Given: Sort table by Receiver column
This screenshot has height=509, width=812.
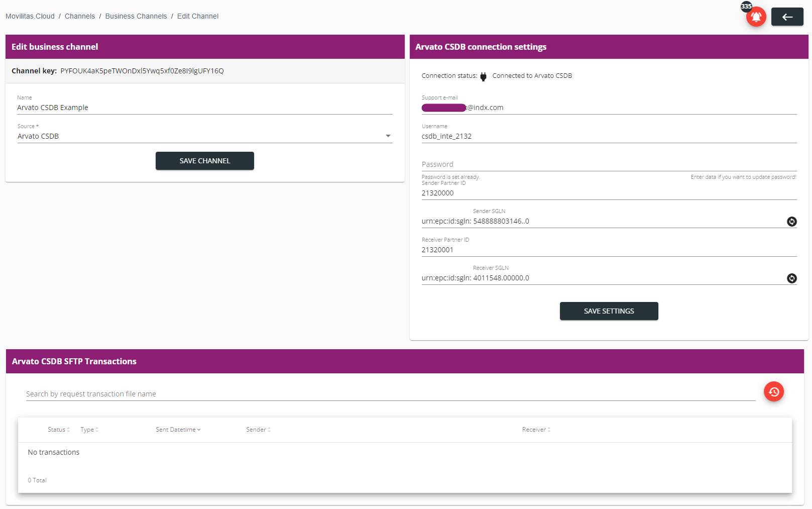Looking at the screenshot, I should pyautogui.click(x=536, y=430).
